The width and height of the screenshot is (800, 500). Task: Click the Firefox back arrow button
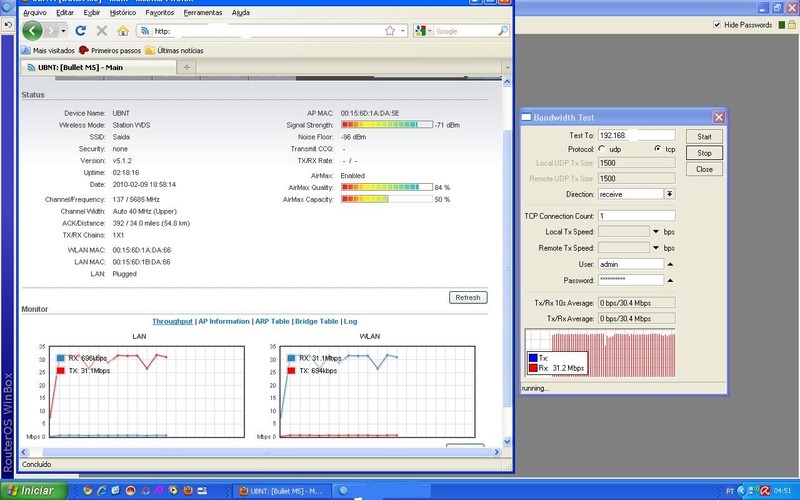click(x=34, y=31)
